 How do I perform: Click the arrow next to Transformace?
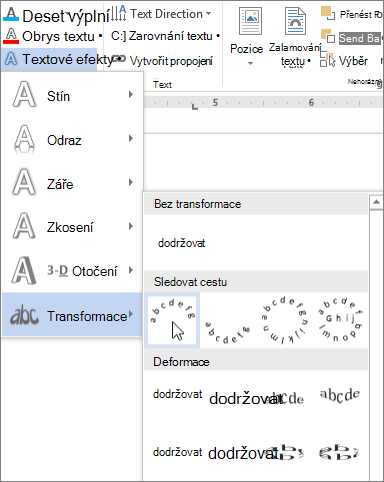coord(131,314)
